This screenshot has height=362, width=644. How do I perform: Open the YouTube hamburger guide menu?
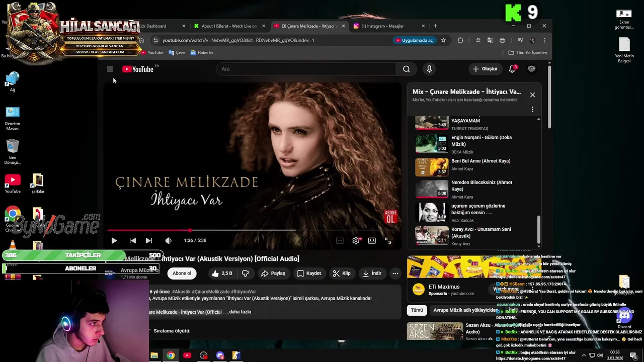tap(110, 69)
